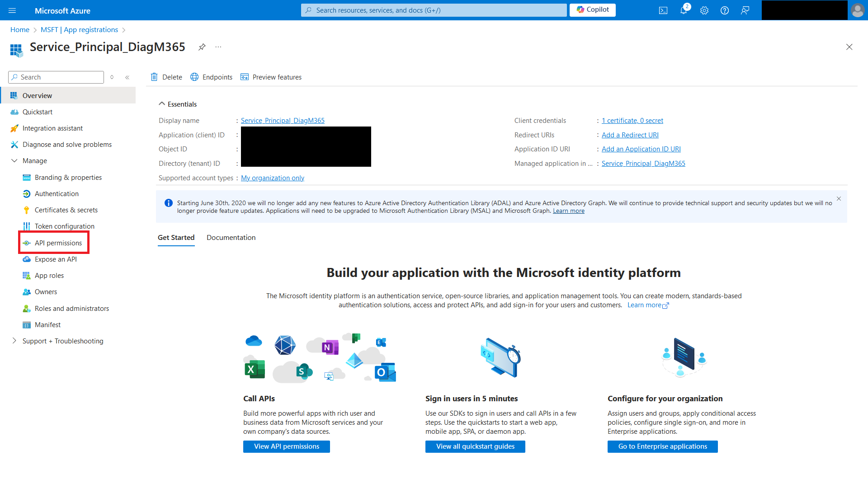The image size is (868, 488).
Task: Open API permissions in sidebar
Action: pos(58,243)
